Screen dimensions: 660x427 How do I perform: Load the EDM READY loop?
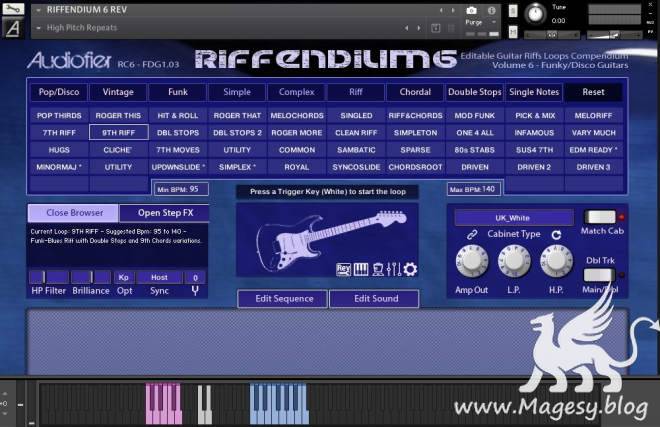(593, 150)
